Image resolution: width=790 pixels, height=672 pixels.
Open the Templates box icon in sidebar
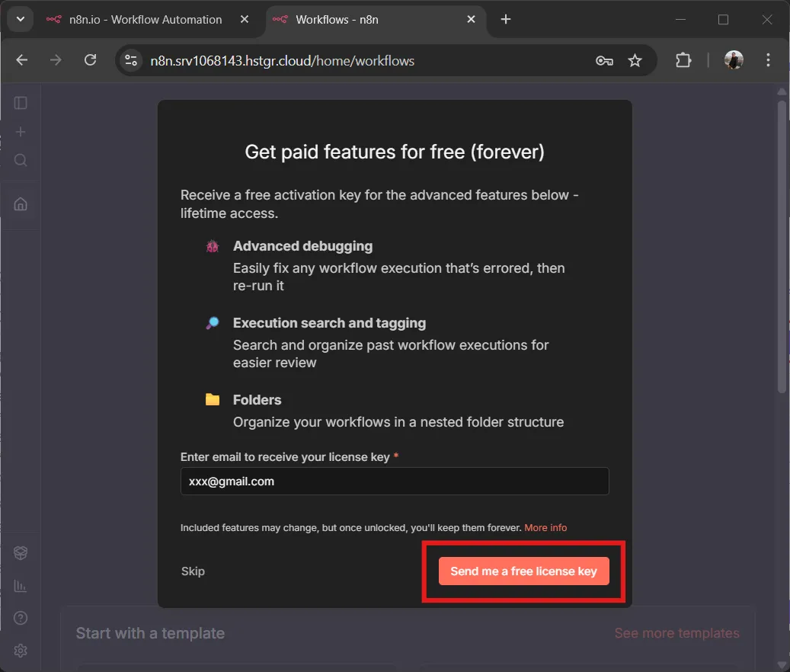[20, 552]
